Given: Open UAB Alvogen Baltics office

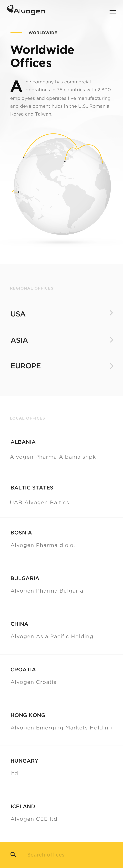Looking at the screenshot, I should pos(39,502).
